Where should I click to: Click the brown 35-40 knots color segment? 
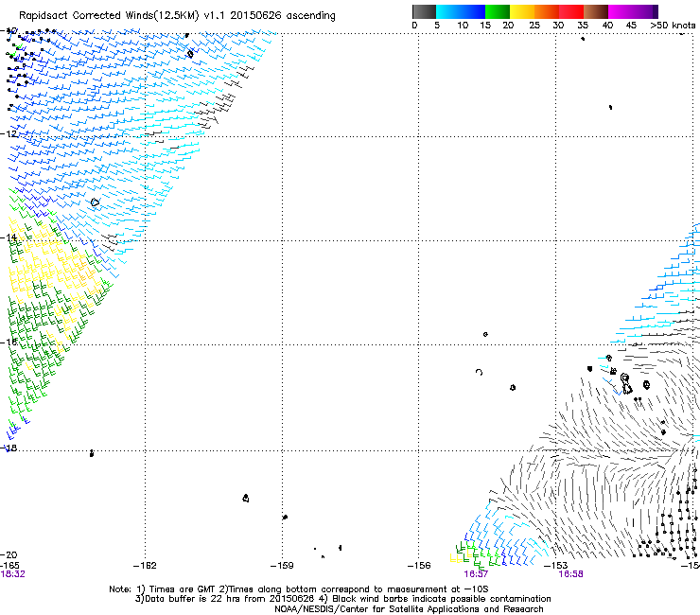click(x=596, y=11)
